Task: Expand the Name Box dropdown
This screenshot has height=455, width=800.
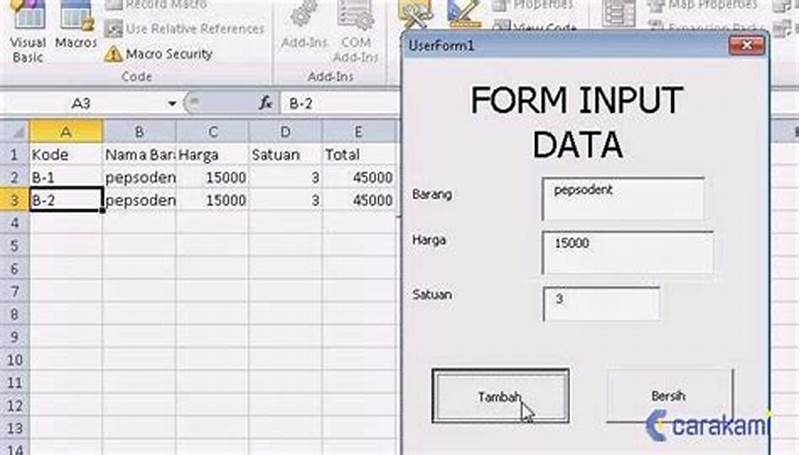Action: click(172, 104)
